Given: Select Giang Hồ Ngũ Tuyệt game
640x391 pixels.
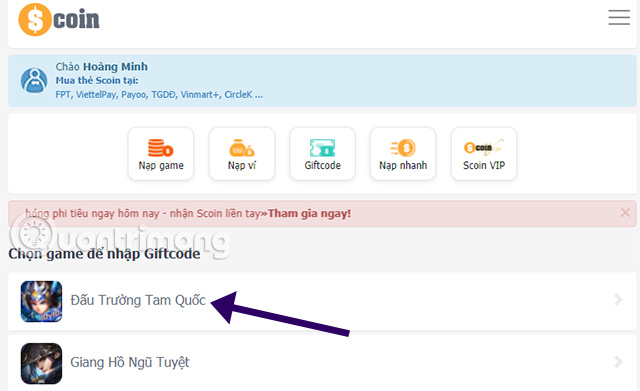Looking at the screenshot, I should [x=322, y=363].
